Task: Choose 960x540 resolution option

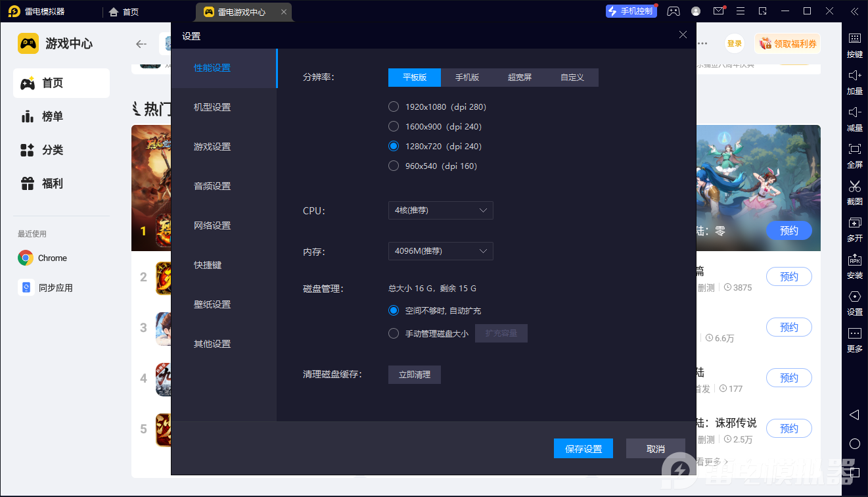Action: (x=394, y=166)
